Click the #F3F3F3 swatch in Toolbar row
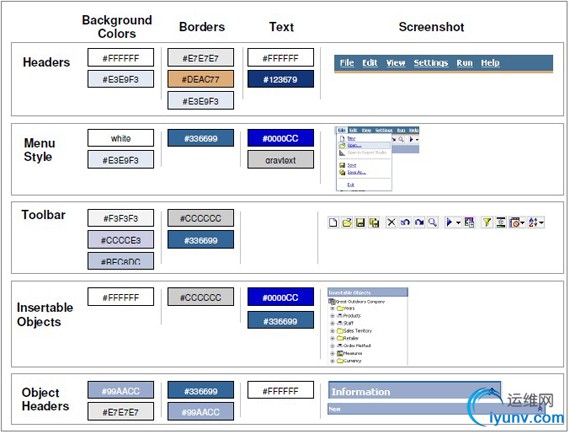The image size is (570, 434). [120, 218]
